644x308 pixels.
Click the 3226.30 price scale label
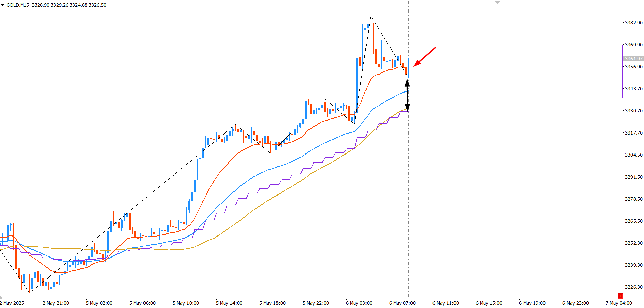click(x=634, y=287)
